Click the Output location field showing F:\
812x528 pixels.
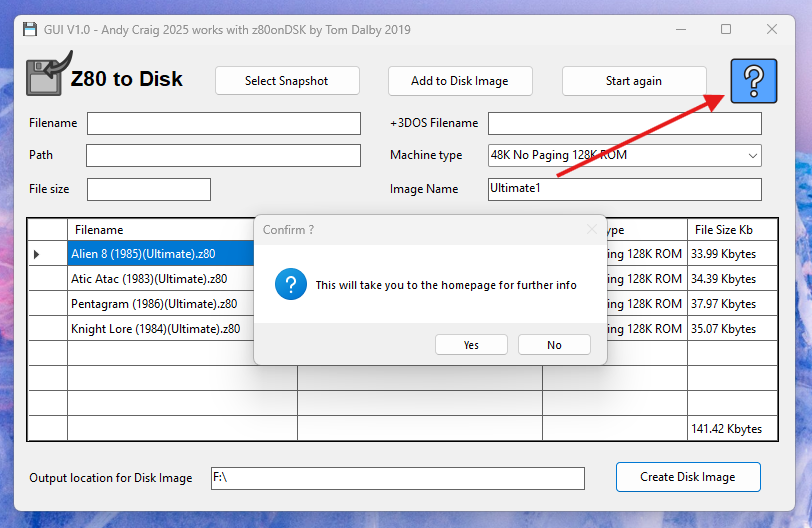(399, 478)
